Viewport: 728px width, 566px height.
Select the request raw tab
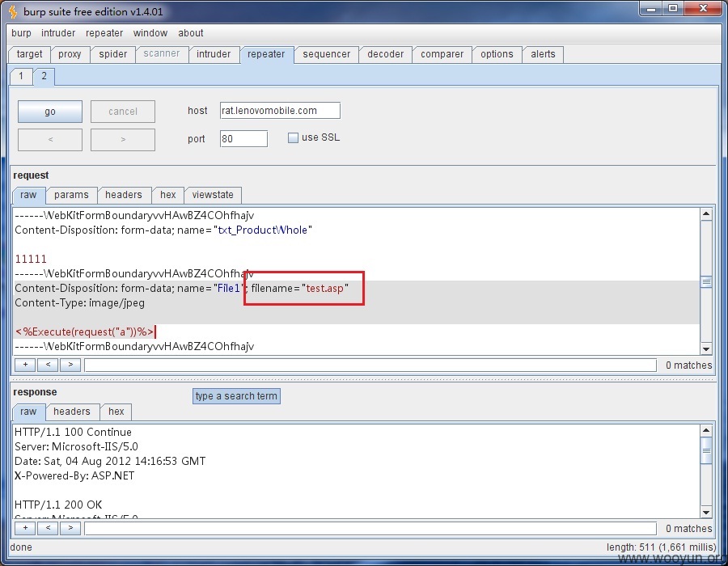(x=28, y=195)
